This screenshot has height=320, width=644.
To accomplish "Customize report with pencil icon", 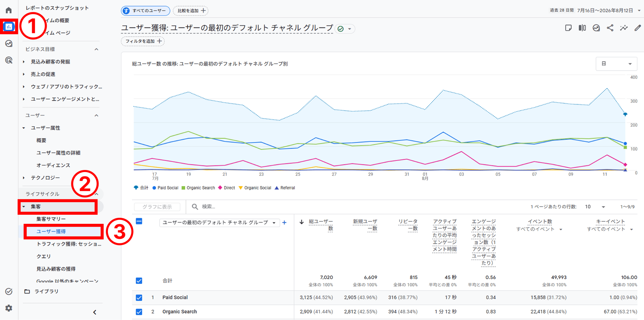I will [x=638, y=28].
